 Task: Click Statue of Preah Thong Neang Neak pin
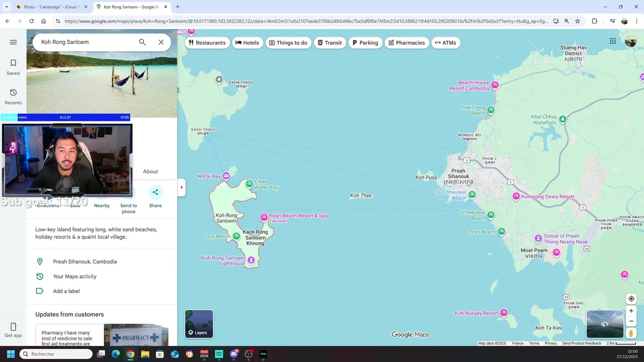click(x=538, y=238)
